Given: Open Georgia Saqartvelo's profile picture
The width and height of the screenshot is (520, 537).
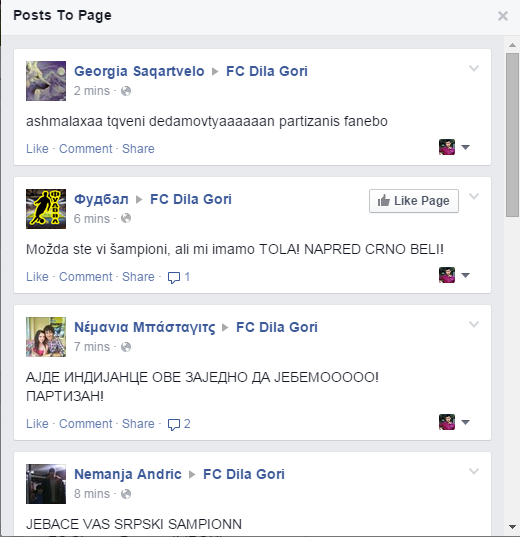Looking at the screenshot, I should point(46,81).
